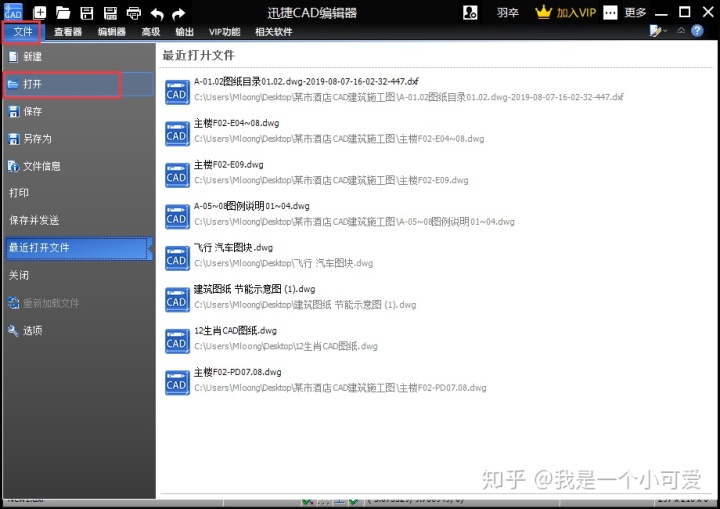Click the blue help question mark icon
720x509 pixels.
697,31
